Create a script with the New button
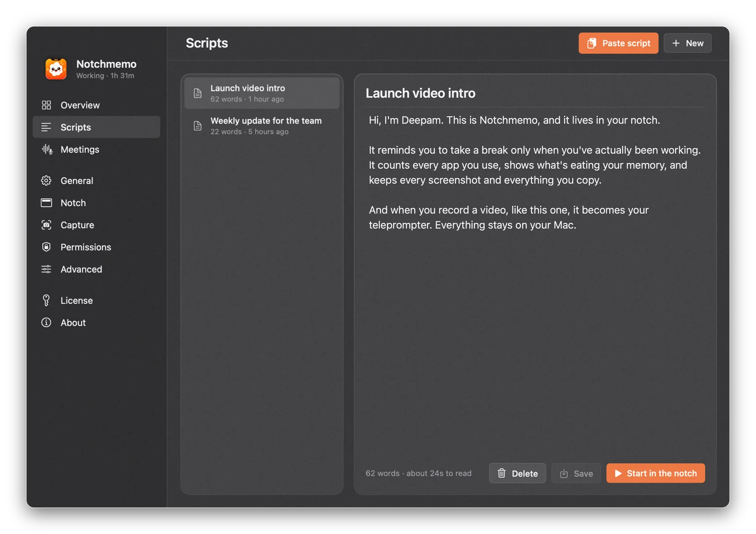 [687, 43]
